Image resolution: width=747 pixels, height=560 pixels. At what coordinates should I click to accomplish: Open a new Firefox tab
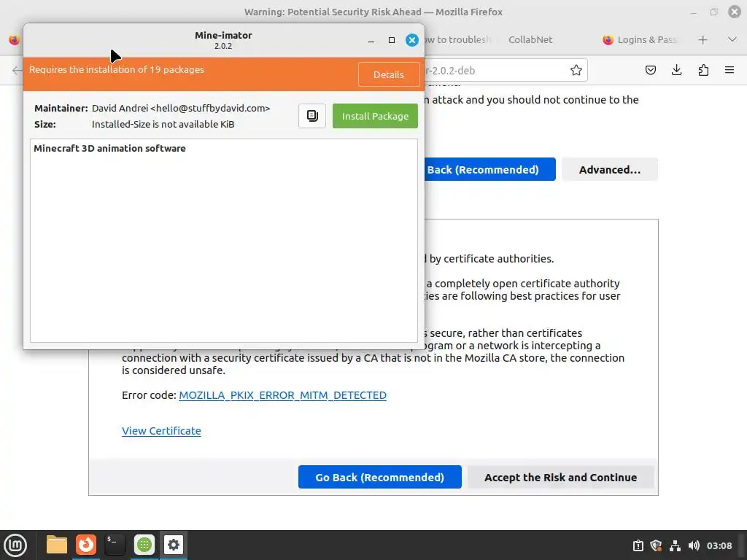(703, 40)
